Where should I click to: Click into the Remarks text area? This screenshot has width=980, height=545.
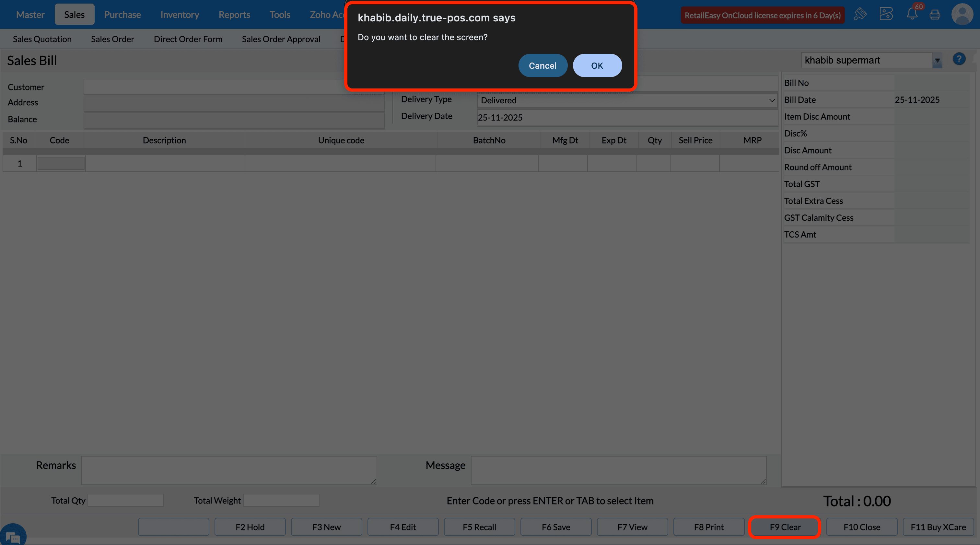(229, 470)
